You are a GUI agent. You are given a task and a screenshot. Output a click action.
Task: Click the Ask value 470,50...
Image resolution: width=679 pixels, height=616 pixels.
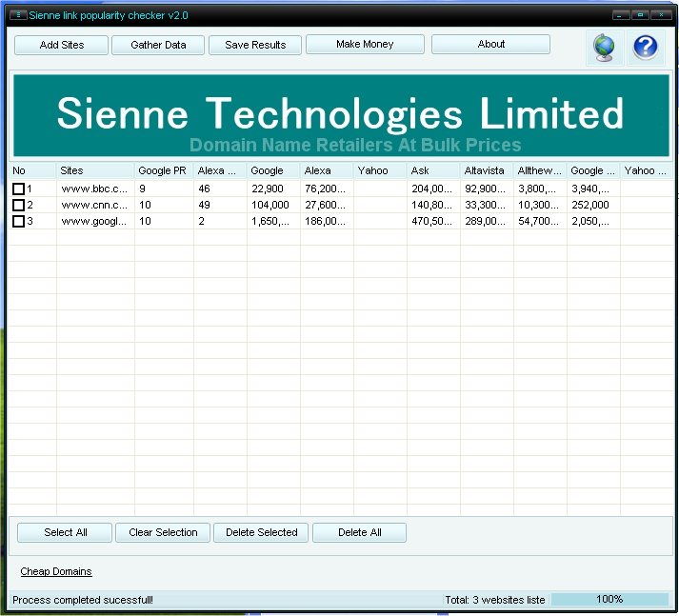(431, 221)
